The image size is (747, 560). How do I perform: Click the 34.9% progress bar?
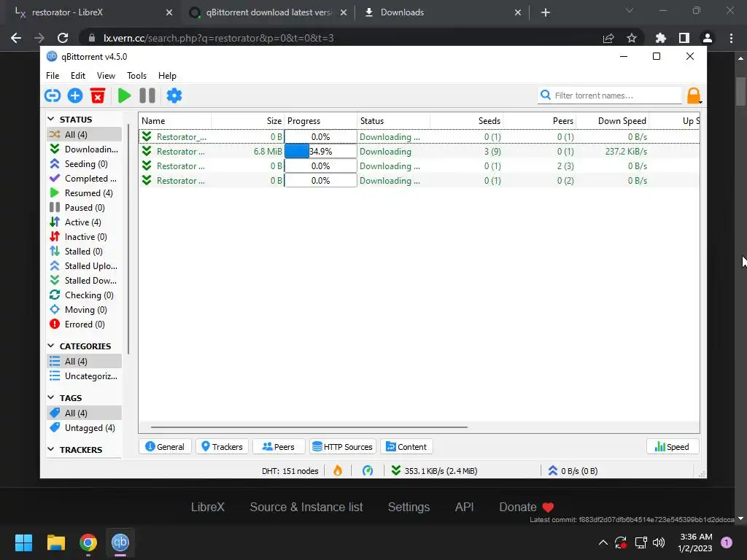coord(321,152)
